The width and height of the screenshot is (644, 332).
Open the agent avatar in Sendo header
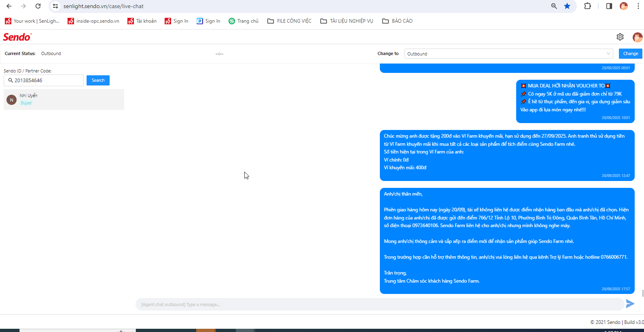point(638,37)
